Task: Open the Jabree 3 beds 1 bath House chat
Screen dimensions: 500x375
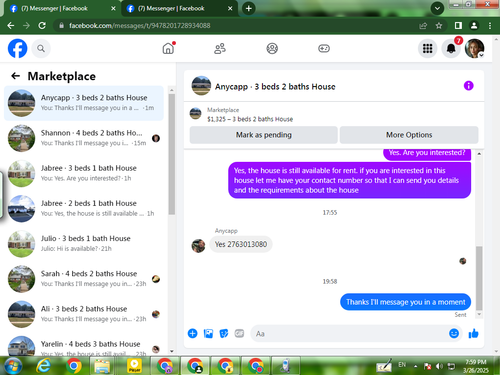Action: click(x=84, y=173)
